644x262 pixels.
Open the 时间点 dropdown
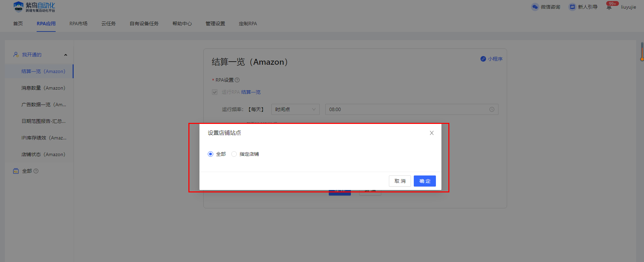pos(296,109)
